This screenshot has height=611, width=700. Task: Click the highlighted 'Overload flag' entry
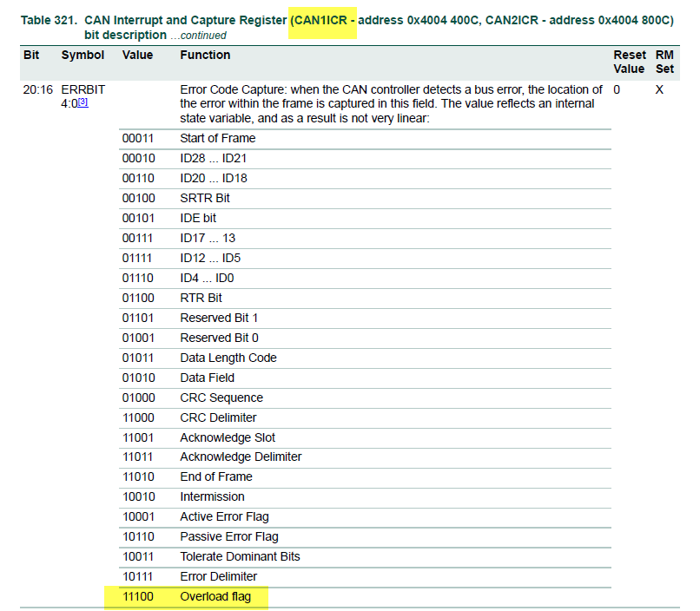[x=215, y=597]
